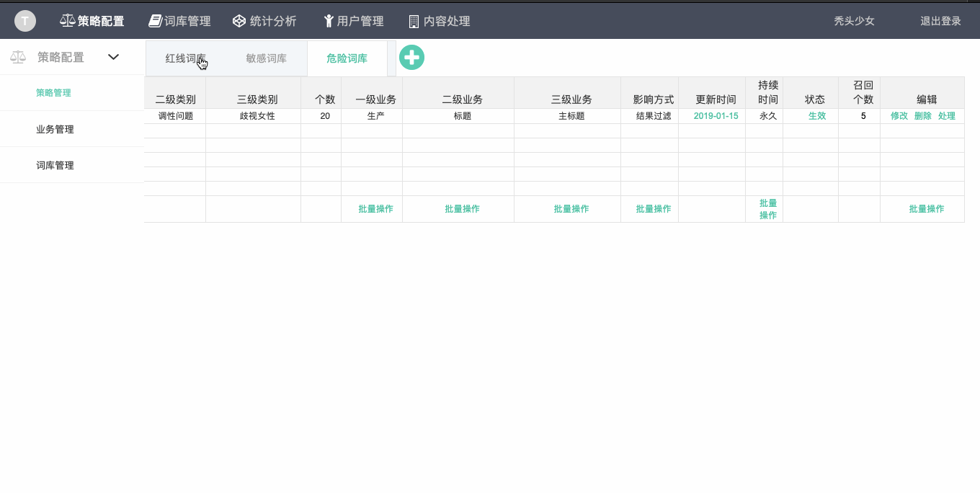Click the 2019-01-15 update date link

(716, 116)
